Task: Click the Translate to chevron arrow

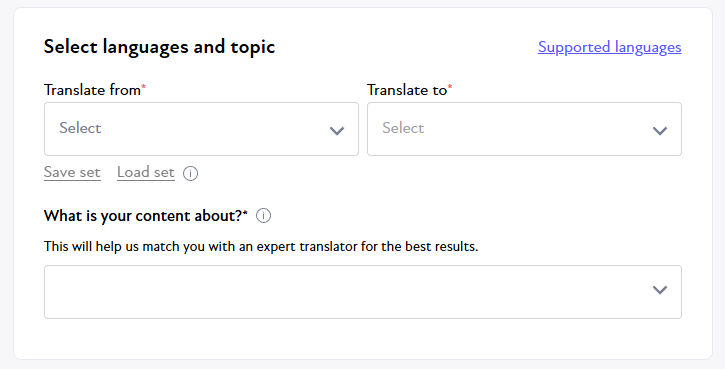Action: coord(660,130)
